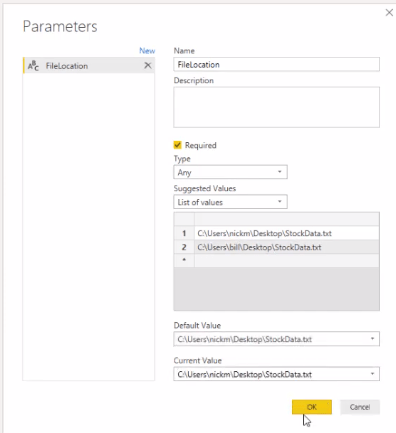Create a new parameter via the New link
The image size is (396, 433).
(147, 51)
